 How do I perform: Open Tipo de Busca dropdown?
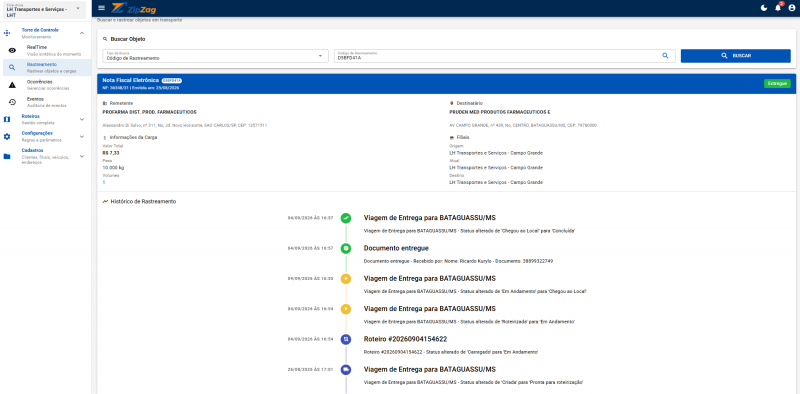(x=215, y=56)
